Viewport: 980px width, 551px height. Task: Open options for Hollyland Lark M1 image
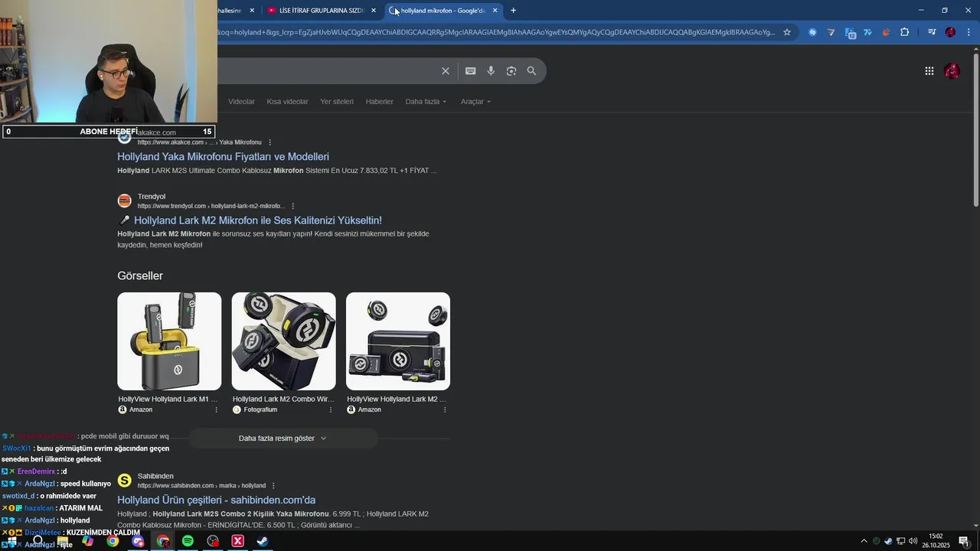(216, 409)
